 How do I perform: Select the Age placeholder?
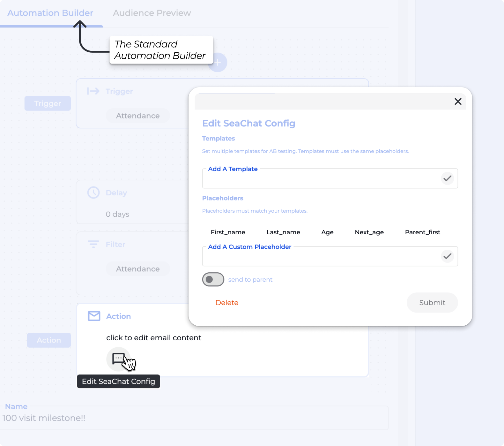coord(327,232)
